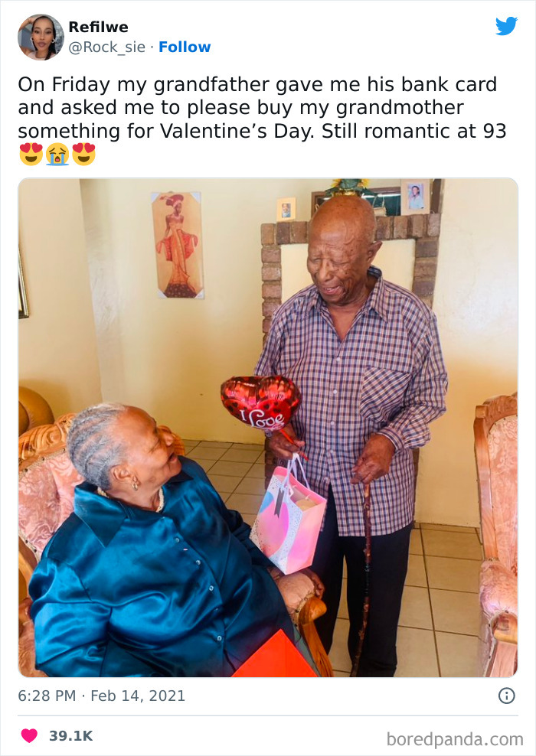Open the Twitter info circle icon
Image resolution: width=536 pixels, height=756 pixels.
pos(506,696)
